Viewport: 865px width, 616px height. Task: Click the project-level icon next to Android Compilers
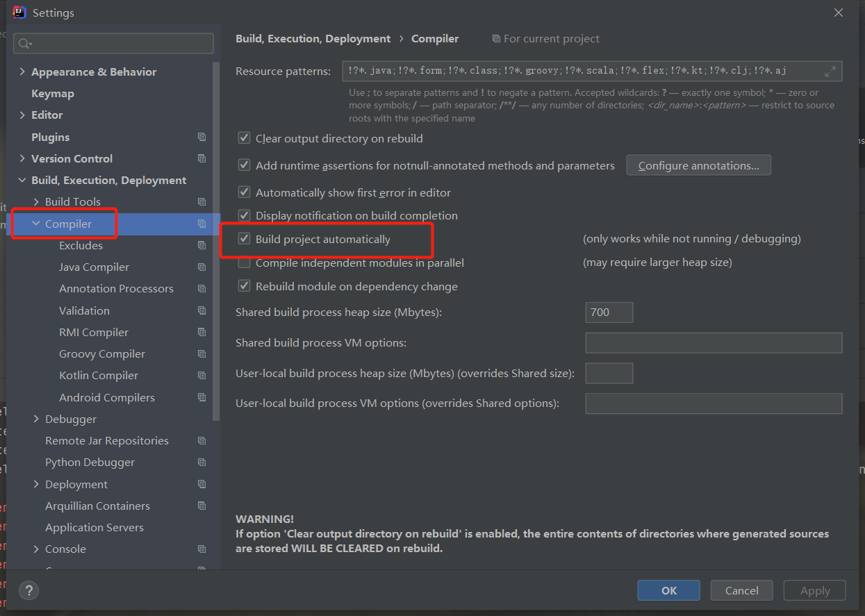coord(202,397)
